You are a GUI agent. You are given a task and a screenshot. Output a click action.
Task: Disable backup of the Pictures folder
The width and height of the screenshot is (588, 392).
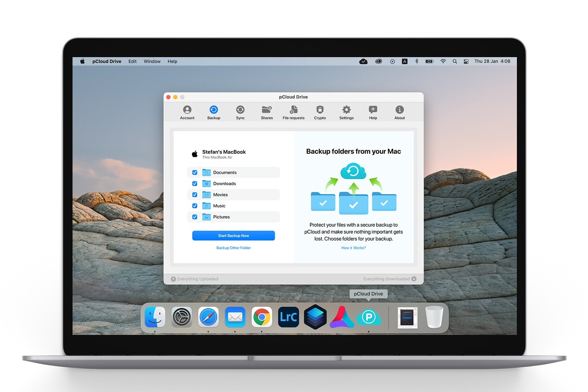[x=195, y=217]
